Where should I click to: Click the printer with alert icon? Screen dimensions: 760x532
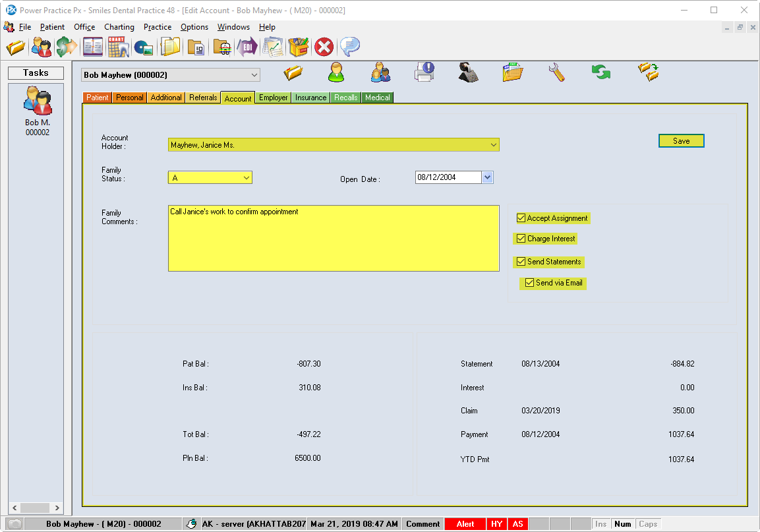[424, 72]
